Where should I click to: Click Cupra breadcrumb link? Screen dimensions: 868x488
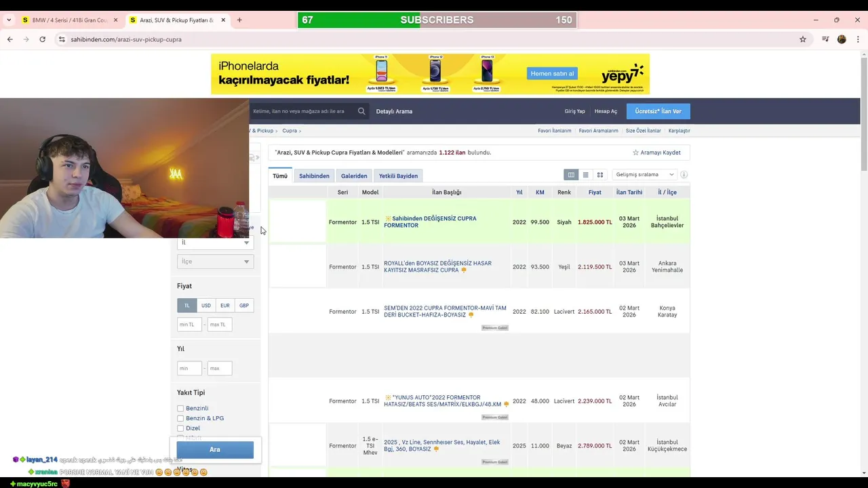[x=290, y=131]
